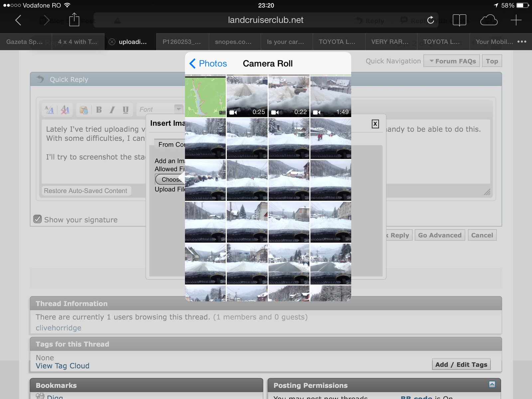Open the Font dropdown

click(x=160, y=109)
